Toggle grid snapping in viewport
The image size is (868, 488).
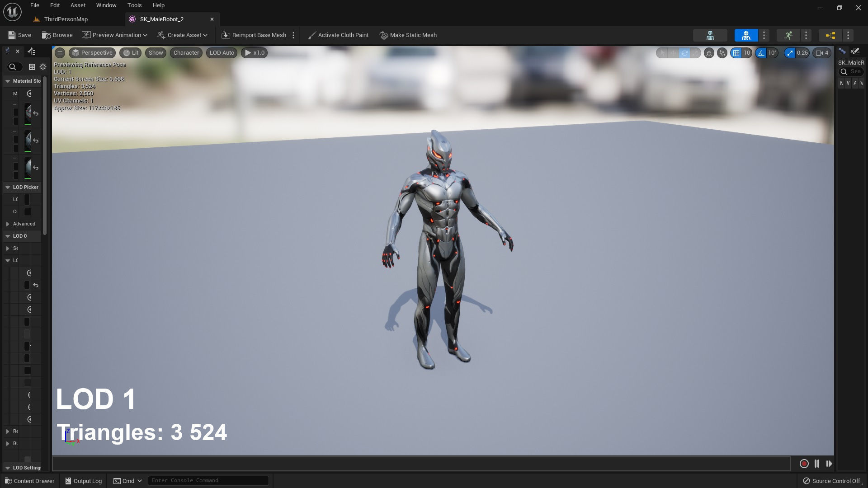pyautogui.click(x=736, y=53)
